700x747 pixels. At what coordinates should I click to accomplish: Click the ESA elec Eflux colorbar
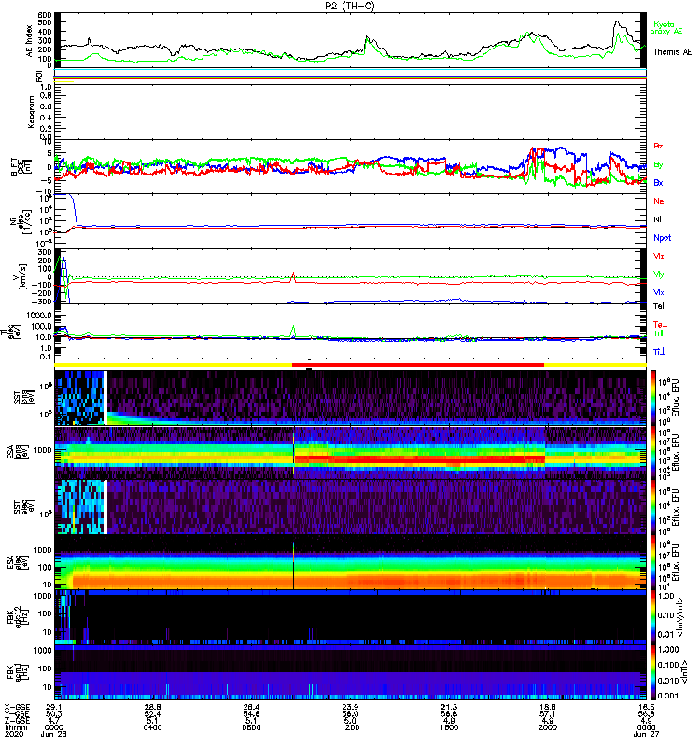click(x=653, y=562)
